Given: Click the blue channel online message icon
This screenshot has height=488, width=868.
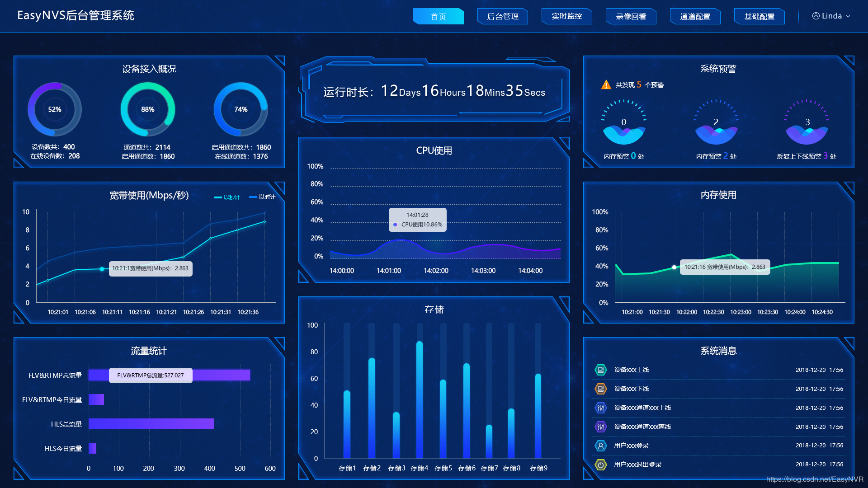Looking at the screenshot, I should (x=600, y=408).
